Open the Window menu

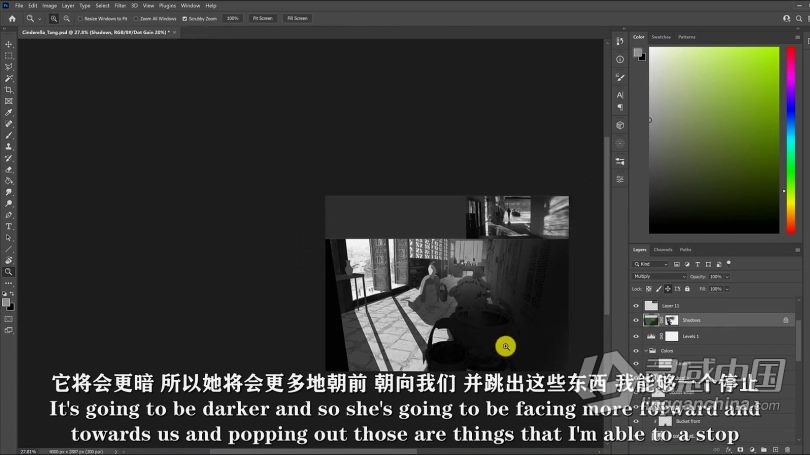[190, 6]
